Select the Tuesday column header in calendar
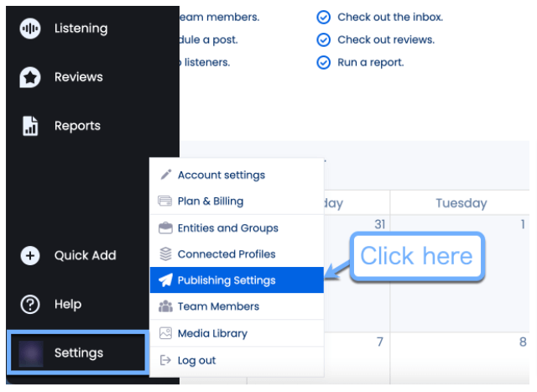This screenshot has height=392, width=537. (x=461, y=203)
